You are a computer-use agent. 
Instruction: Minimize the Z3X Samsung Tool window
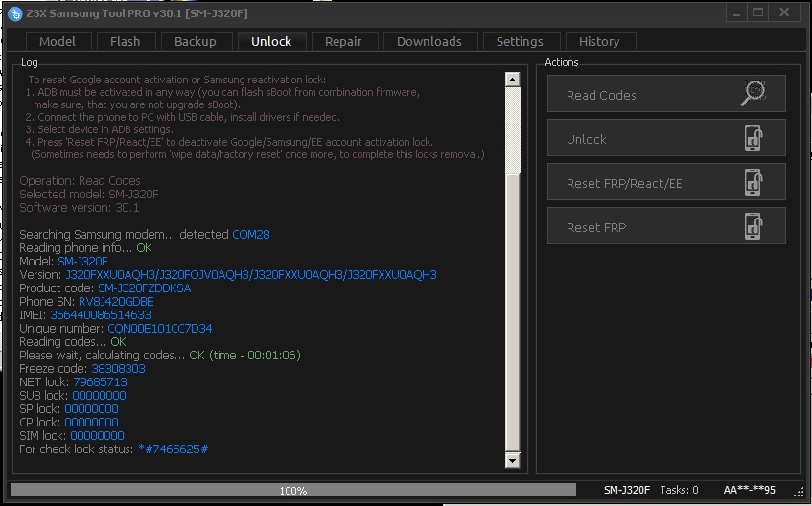coord(736,13)
